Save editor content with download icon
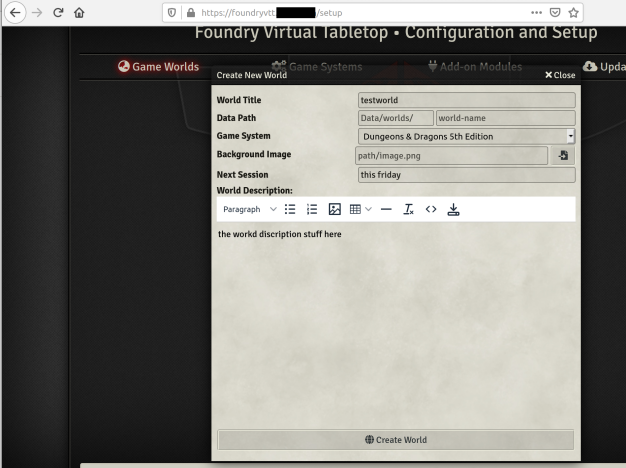The width and height of the screenshot is (626, 468). 453,209
